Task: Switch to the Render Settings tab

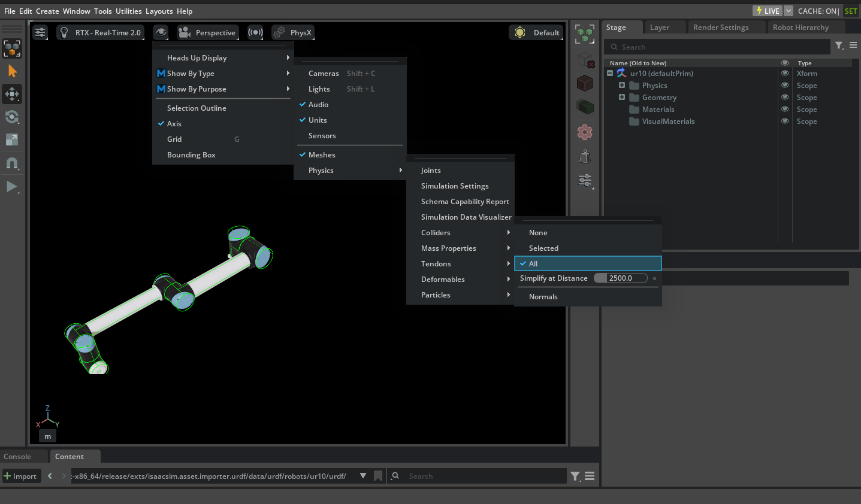Action: pos(720,28)
